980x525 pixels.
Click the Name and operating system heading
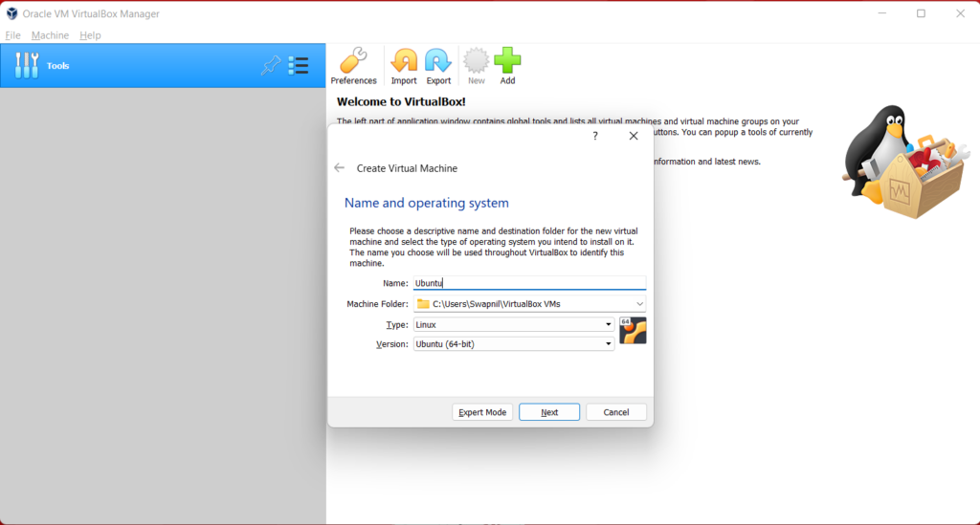pyautogui.click(x=427, y=203)
